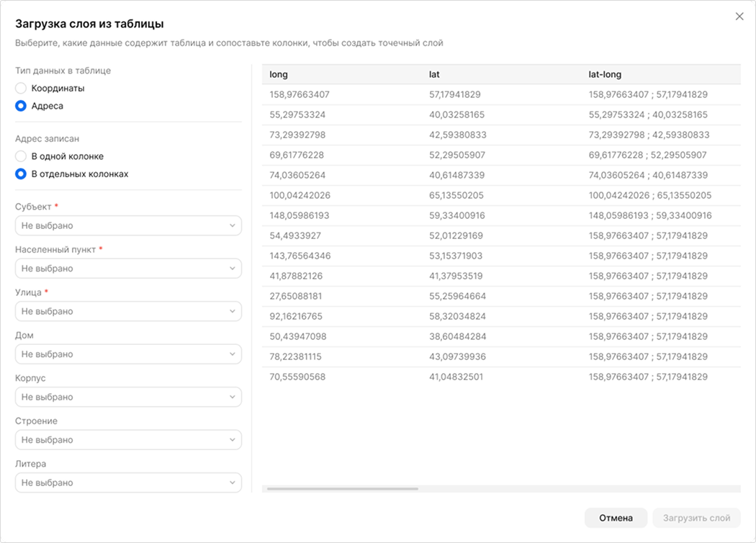The height and width of the screenshot is (543, 756).
Task: Click cell 74,03605264 ; 40,61487339
Action: click(648, 176)
